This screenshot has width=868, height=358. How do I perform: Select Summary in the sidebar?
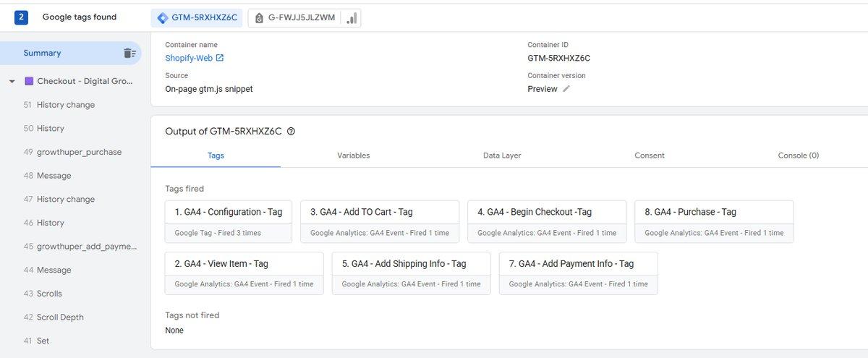(71, 53)
